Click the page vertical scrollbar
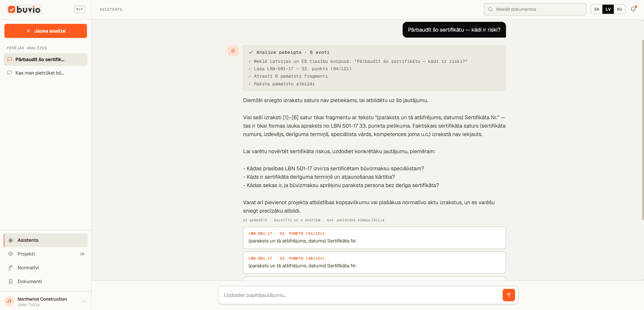Image resolution: width=644 pixels, height=310 pixels. coord(643,129)
